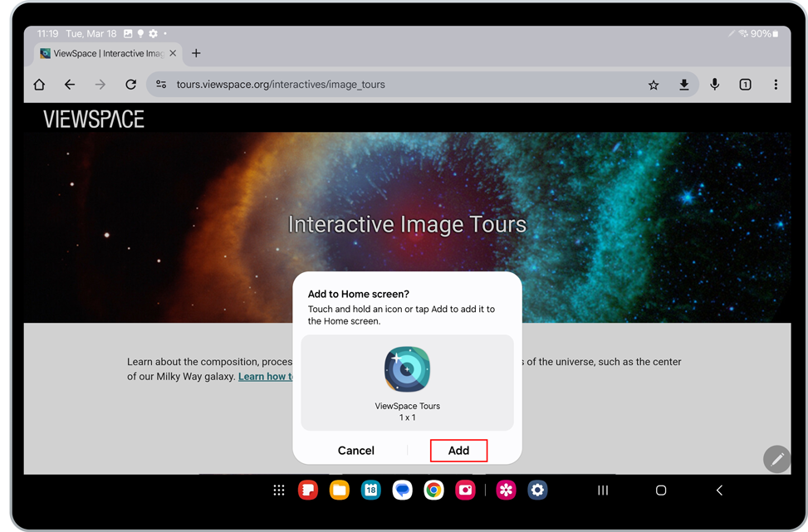
Task: Click the VIEWSPACE logo
Action: click(x=94, y=119)
